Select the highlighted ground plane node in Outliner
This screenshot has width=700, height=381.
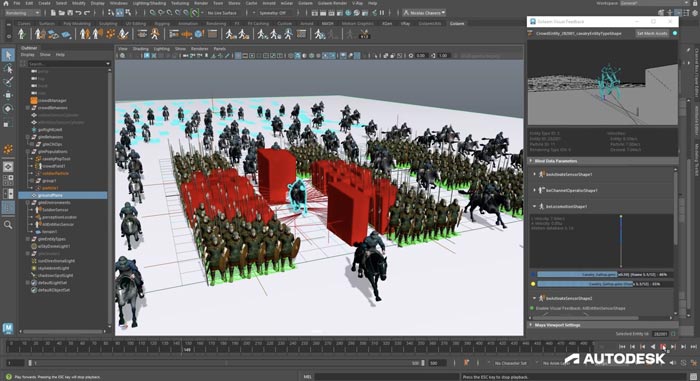point(62,195)
